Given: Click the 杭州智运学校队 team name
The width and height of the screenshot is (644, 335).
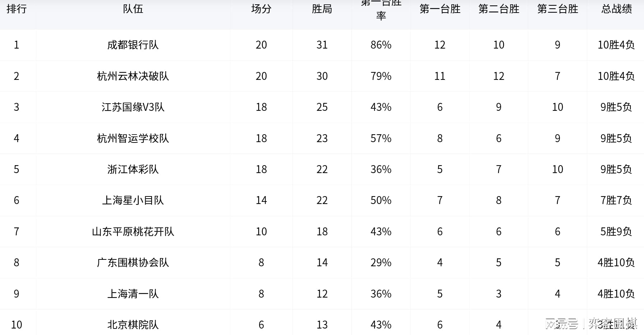Looking at the screenshot, I should tap(133, 139).
